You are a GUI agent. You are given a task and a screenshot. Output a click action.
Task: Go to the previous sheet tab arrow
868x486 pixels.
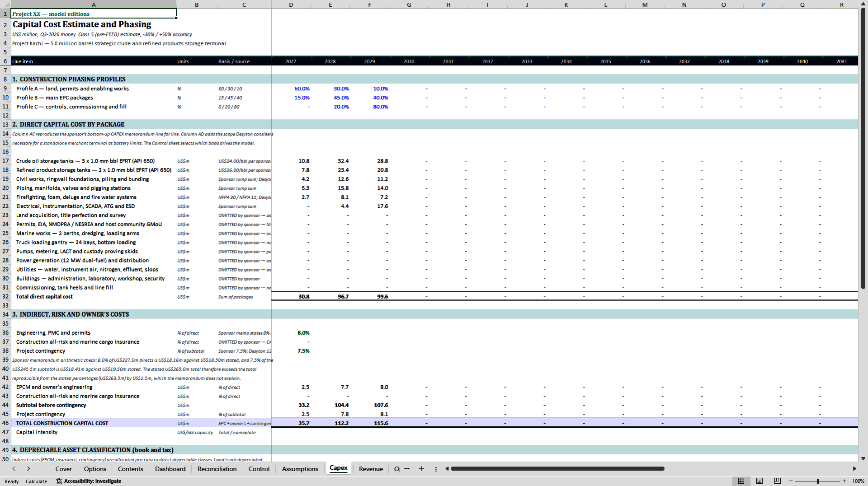point(14,469)
